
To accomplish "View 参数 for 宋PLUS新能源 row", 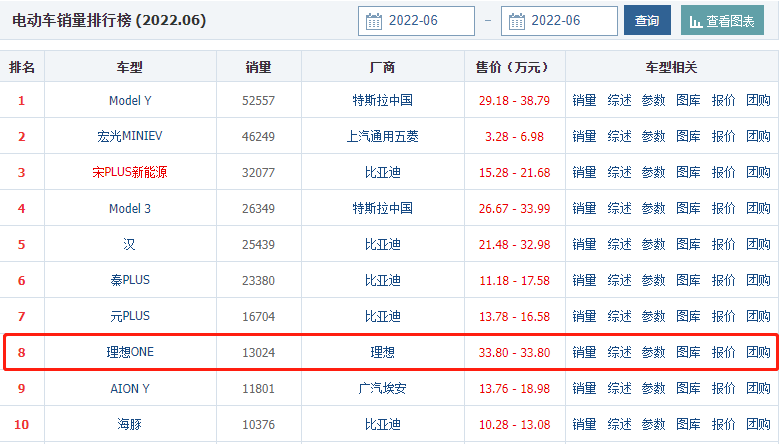I will [653, 172].
